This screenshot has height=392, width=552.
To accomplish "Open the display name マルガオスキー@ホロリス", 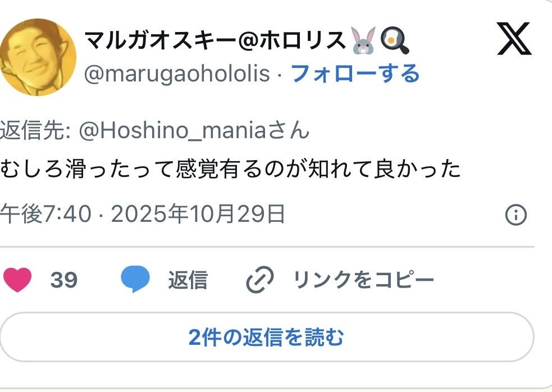I will point(216,39).
